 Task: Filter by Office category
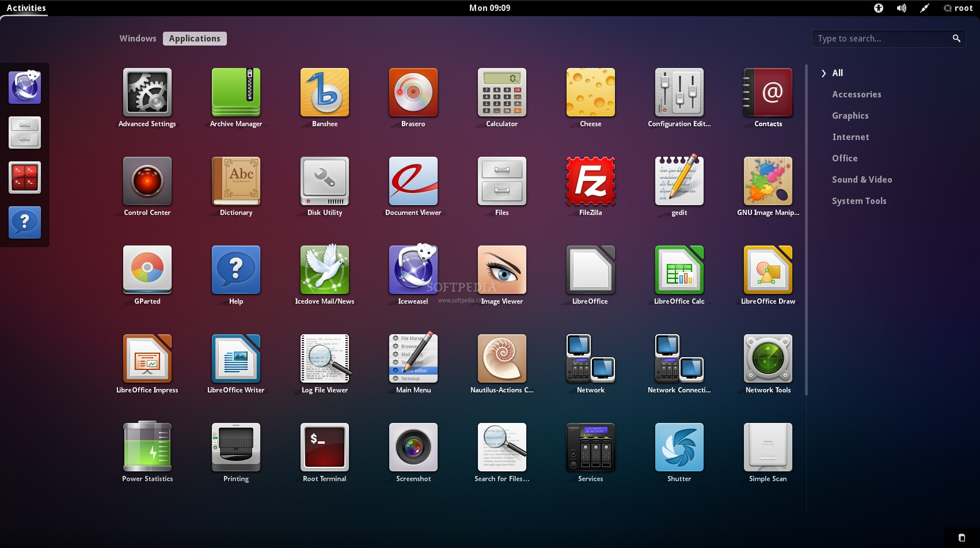point(845,158)
